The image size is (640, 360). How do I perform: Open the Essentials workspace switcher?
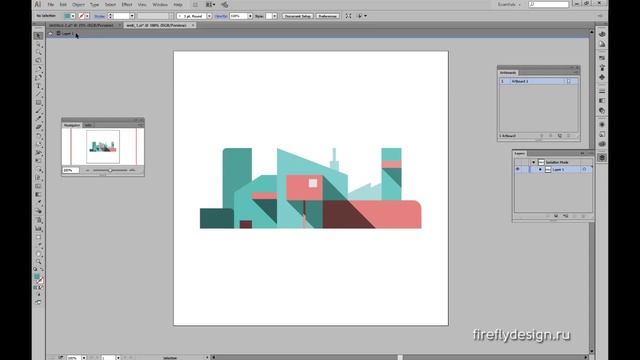pos(509,4)
